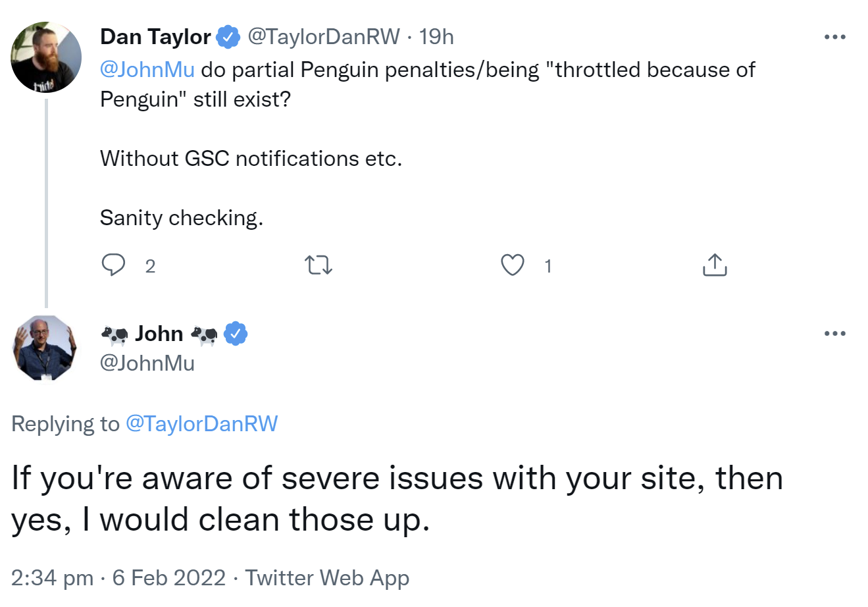Open the more options on John's reply
Image resolution: width=868 pixels, height=607 pixels.
point(834,333)
